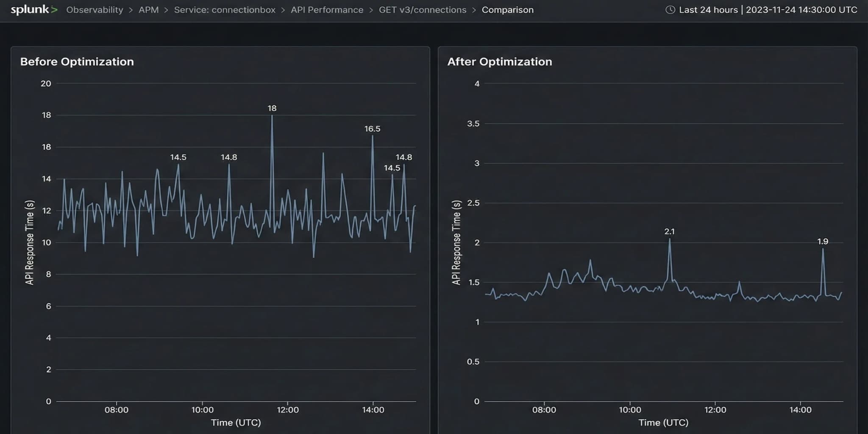Click the clock icon near the time range
Screen dimensions: 868x434
pos(671,10)
